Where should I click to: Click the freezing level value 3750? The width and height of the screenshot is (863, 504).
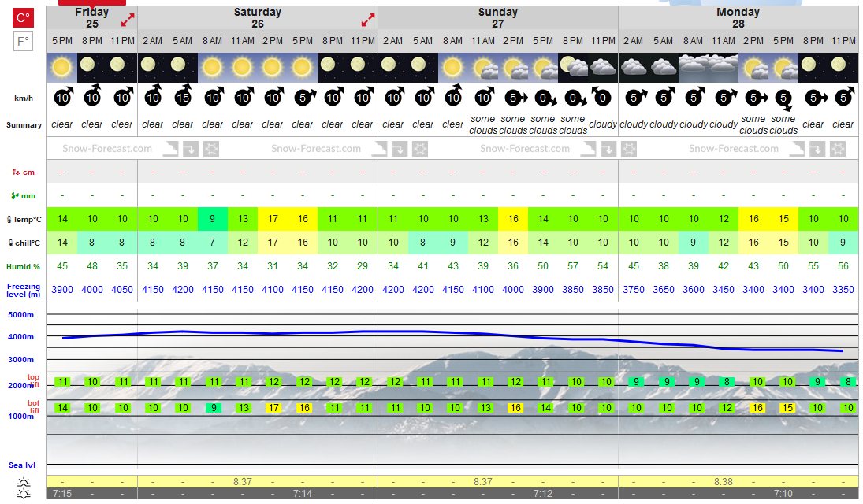tap(634, 290)
